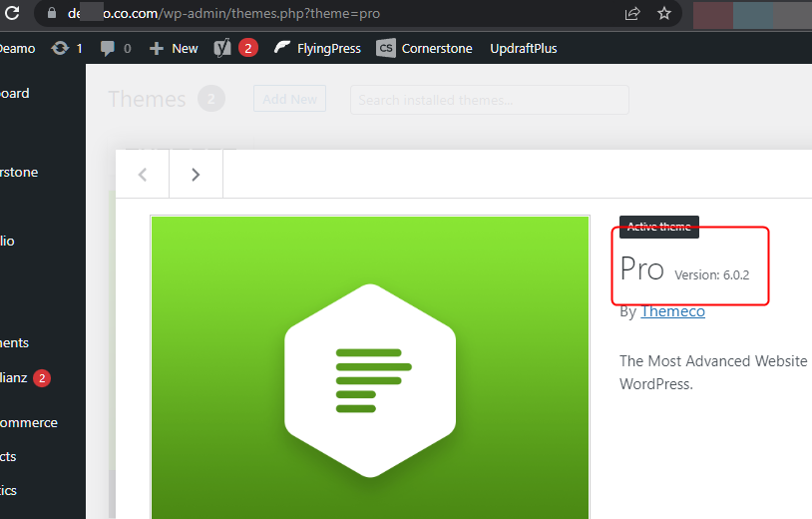Bookmark this page with the star icon
Viewport: 812px width, 519px height.
tap(664, 14)
